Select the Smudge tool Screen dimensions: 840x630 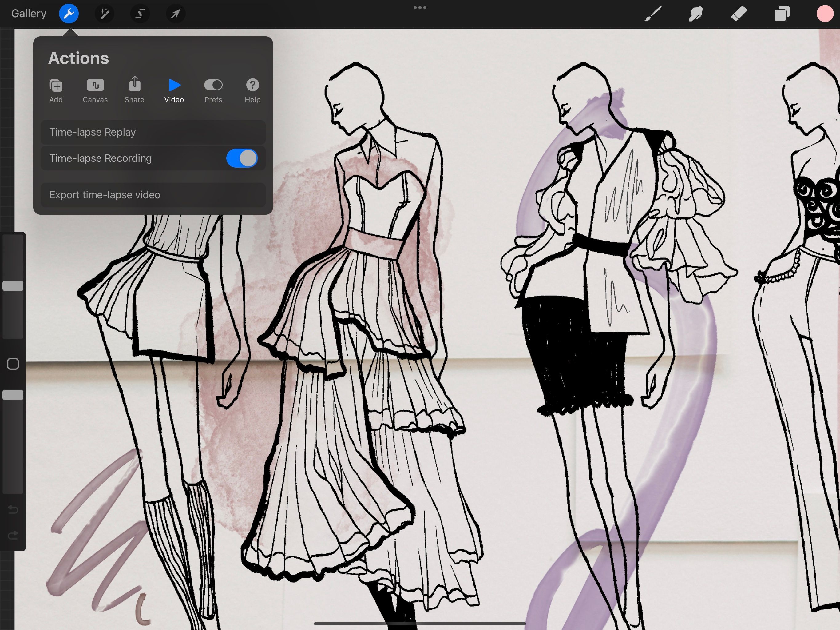(x=696, y=14)
